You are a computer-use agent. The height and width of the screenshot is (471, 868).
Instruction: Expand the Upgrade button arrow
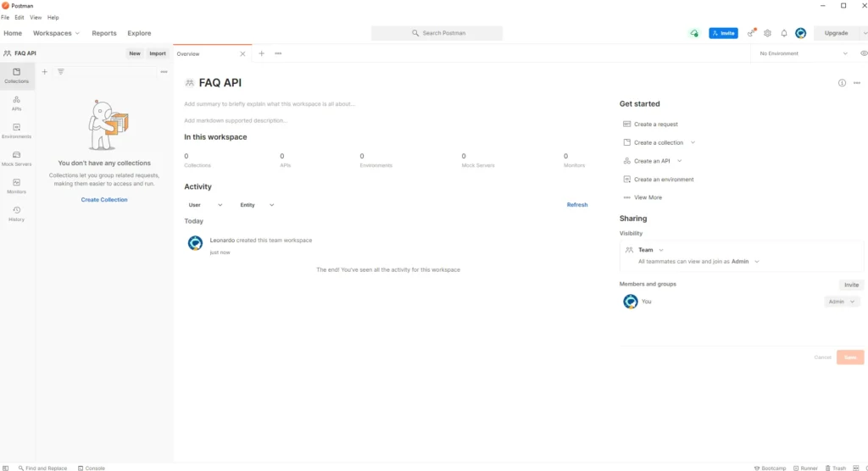coord(864,33)
